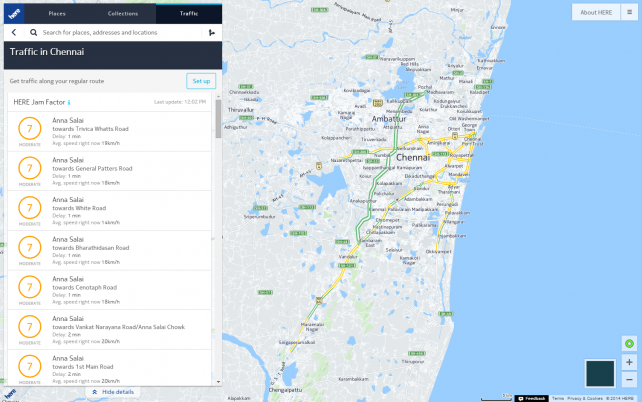
Task: Click the Last update time text
Action: pyautogui.click(x=180, y=102)
